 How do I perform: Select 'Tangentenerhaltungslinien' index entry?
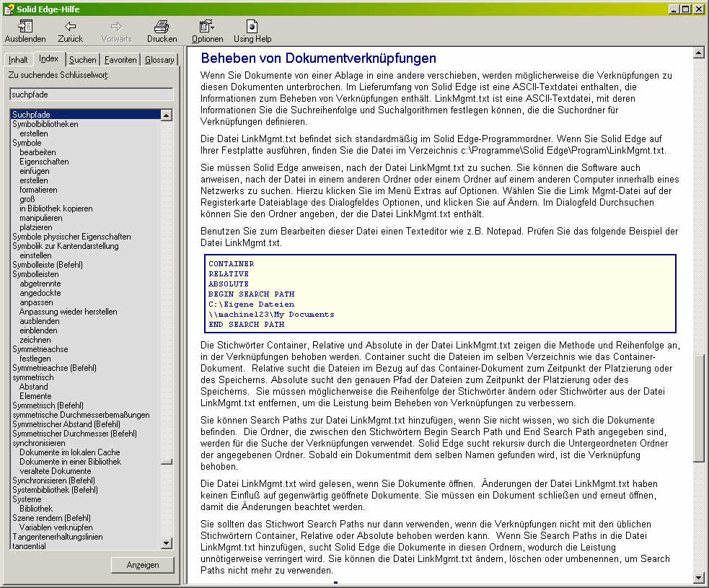[x=58, y=537]
